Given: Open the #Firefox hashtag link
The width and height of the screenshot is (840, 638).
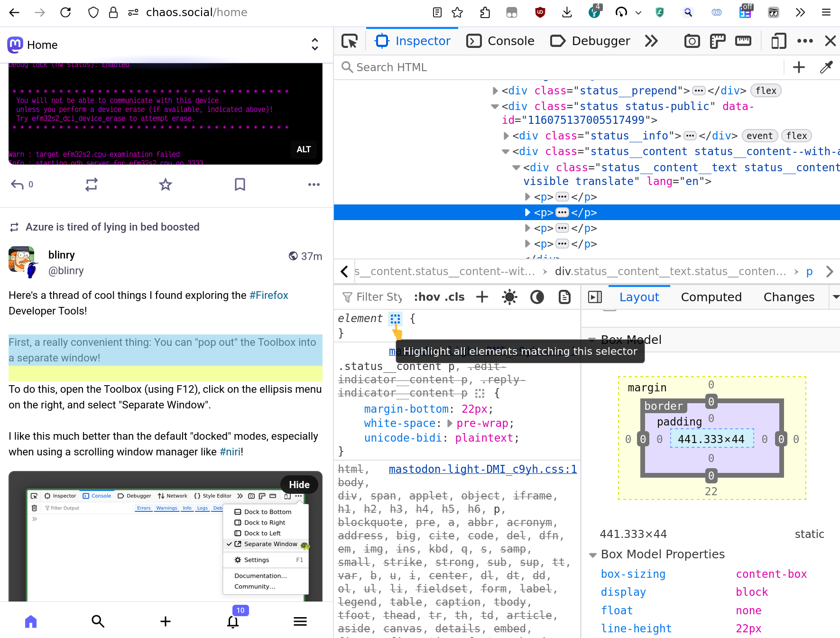Looking at the screenshot, I should [x=268, y=296].
